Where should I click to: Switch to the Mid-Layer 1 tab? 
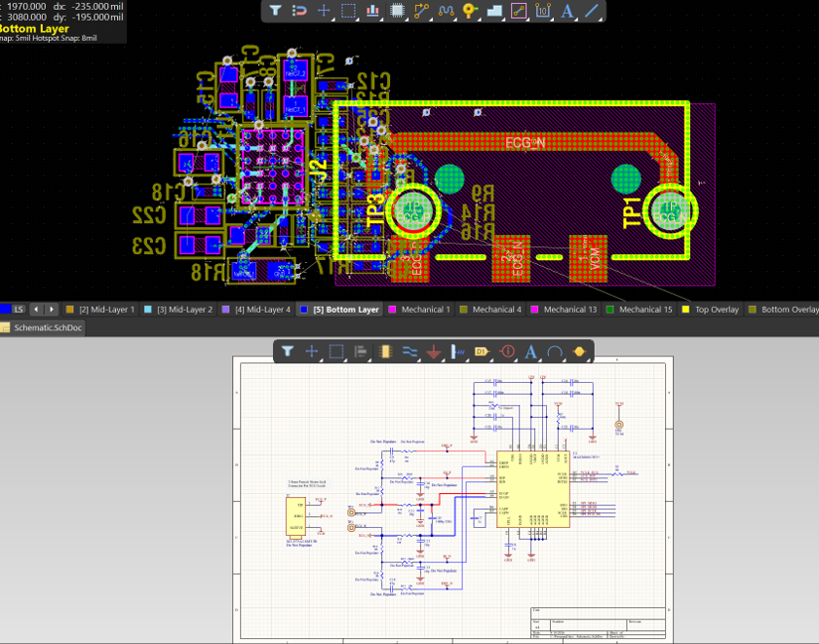click(x=99, y=310)
